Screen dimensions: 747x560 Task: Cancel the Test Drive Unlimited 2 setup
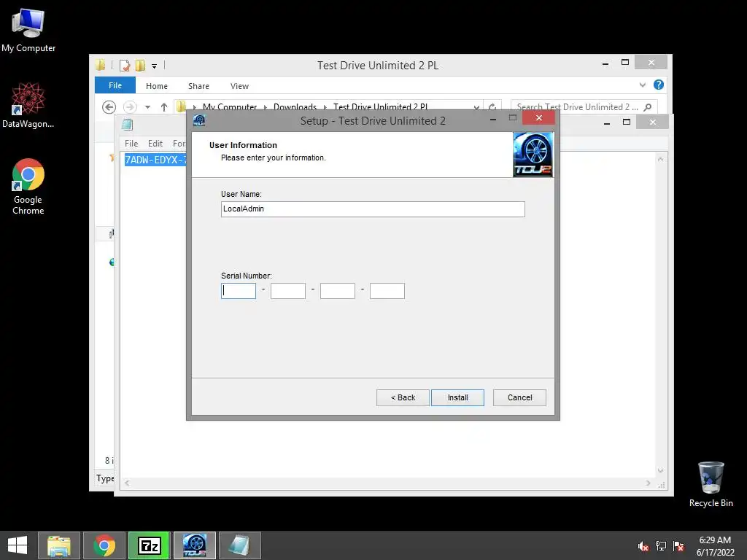(x=519, y=397)
